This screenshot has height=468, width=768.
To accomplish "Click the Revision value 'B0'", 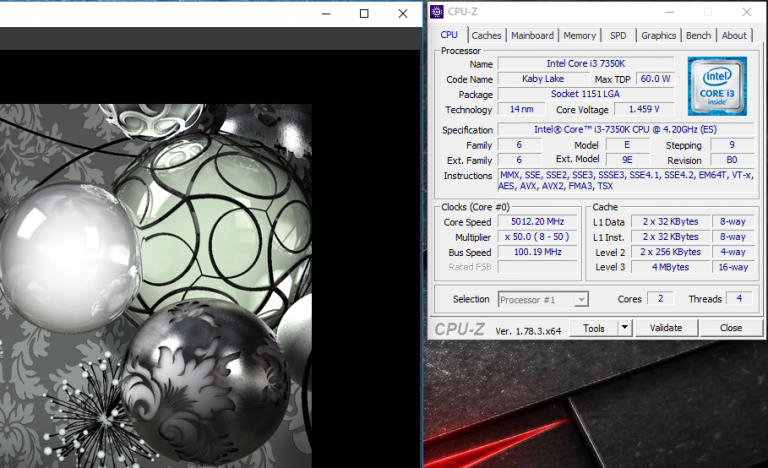I will click(732, 160).
